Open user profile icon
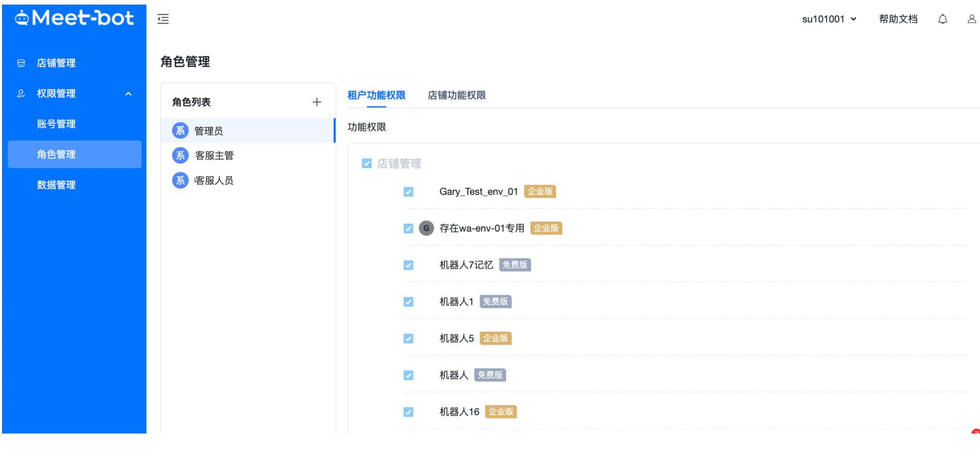Image resolution: width=980 pixels, height=460 pixels. coord(972,19)
